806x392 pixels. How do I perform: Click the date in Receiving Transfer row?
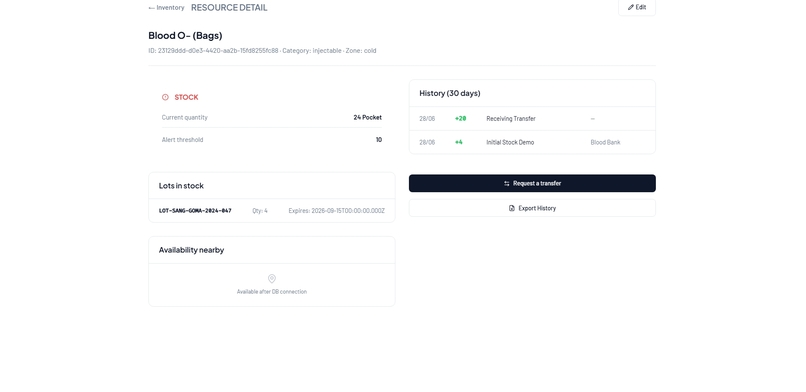click(427, 119)
